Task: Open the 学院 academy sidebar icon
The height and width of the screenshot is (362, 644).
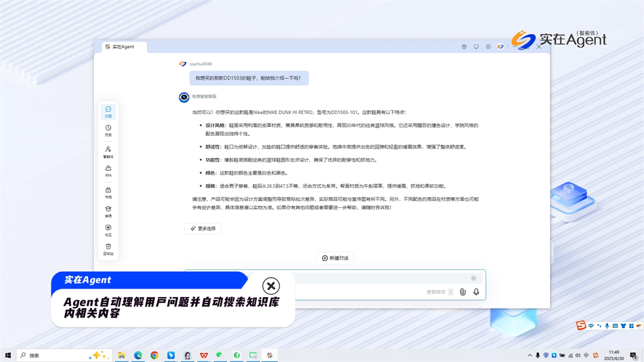Action: click(108, 211)
